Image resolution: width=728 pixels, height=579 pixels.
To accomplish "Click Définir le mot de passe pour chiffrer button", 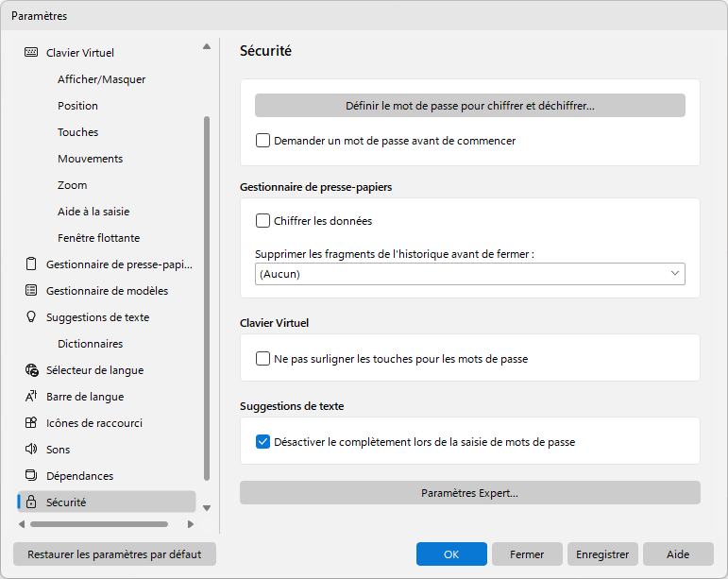I will [x=470, y=106].
